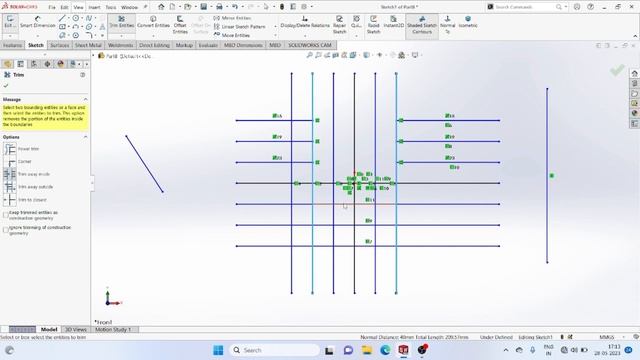This screenshot has width=640, height=360.
Task: Switch to the Surfaces tab
Action: coord(60,45)
